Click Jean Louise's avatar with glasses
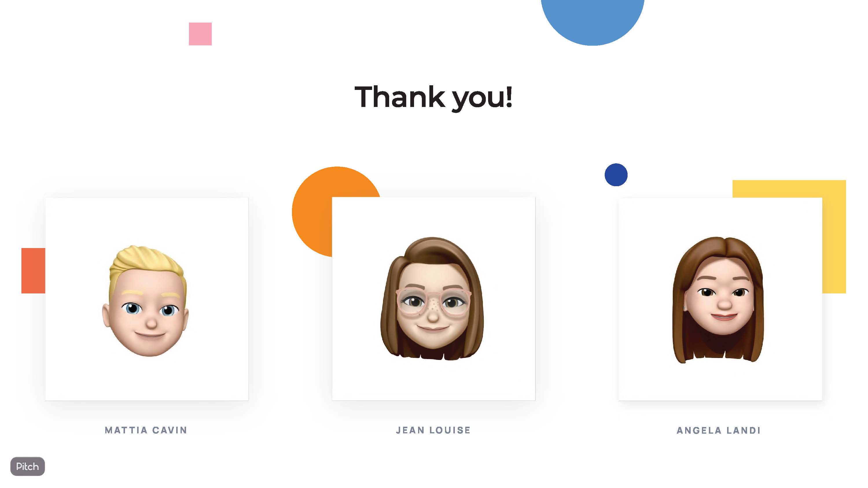This screenshot has height=488, width=868. pyautogui.click(x=432, y=299)
